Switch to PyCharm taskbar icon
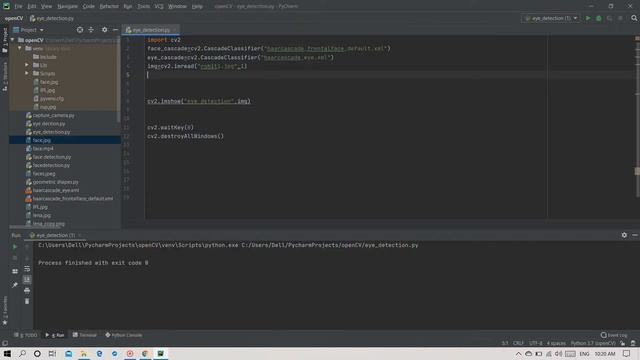The width and height of the screenshot is (640, 360). [x=160, y=353]
